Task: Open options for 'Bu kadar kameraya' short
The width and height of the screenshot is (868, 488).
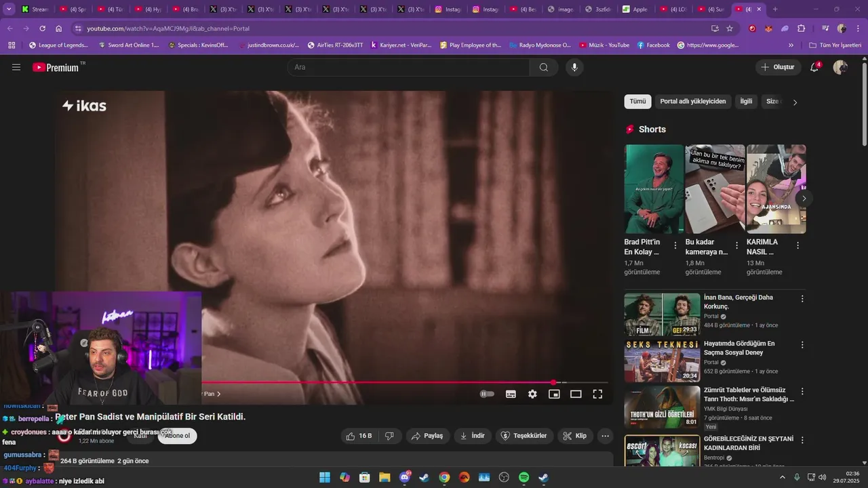Action: point(736,245)
